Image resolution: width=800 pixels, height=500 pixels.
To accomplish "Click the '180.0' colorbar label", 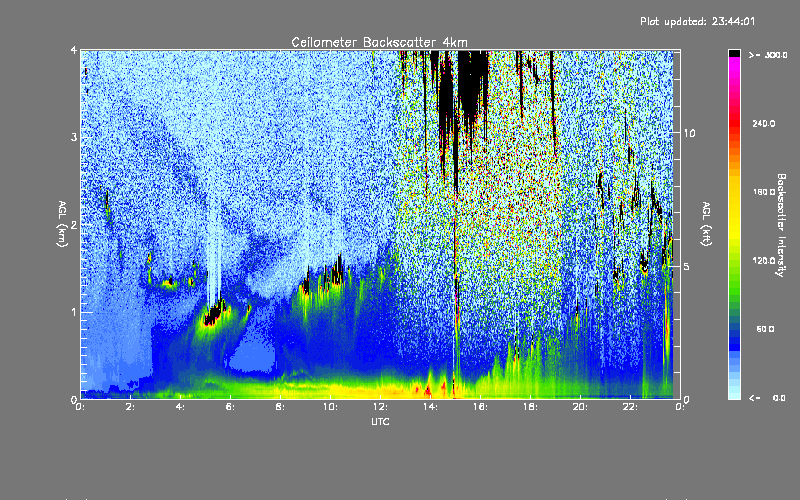I will (764, 192).
